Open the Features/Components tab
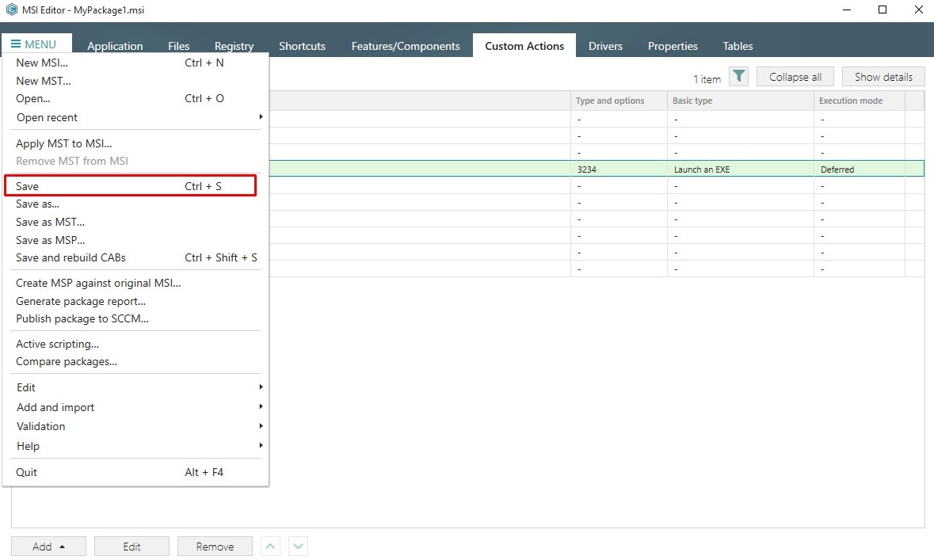This screenshot has width=934, height=560. (x=406, y=46)
